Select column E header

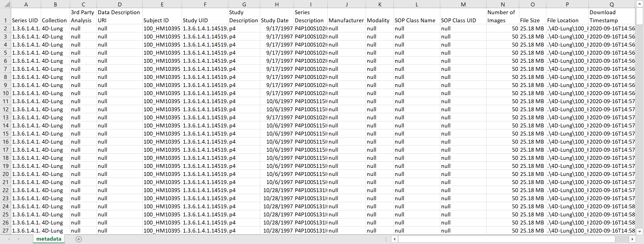[x=162, y=4]
